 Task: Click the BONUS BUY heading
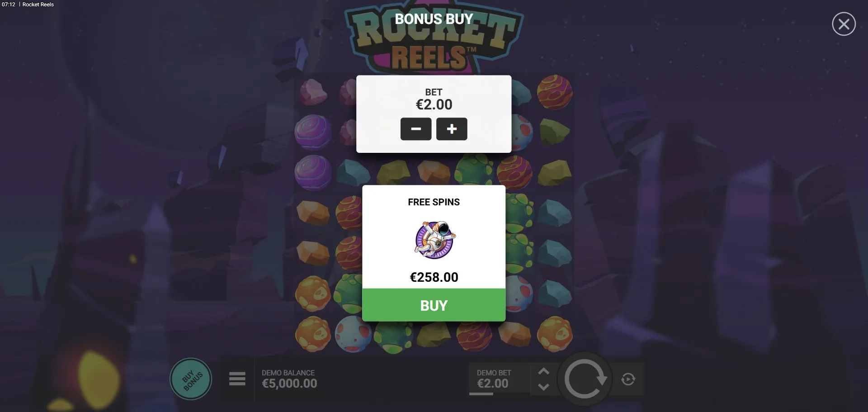(434, 19)
